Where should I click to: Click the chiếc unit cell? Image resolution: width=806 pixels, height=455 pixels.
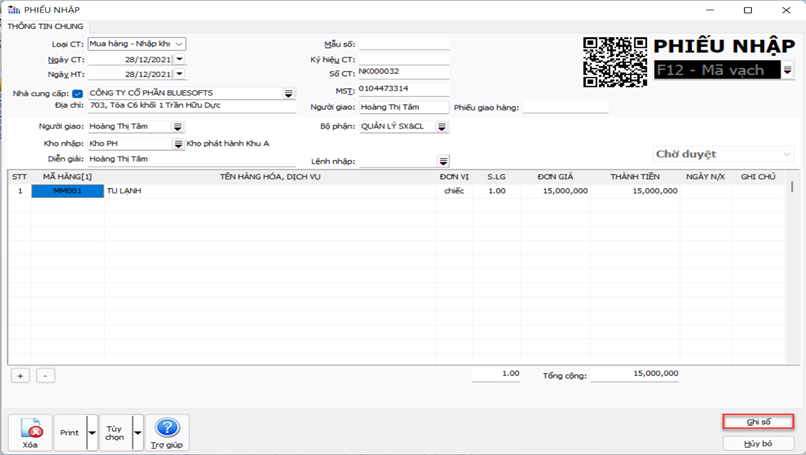click(x=454, y=191)
